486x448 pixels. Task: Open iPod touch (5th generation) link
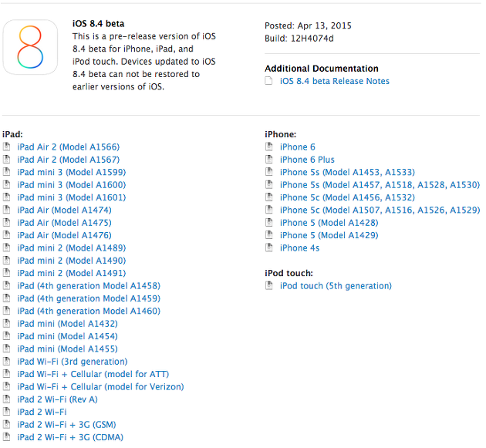(x=336, y=285)
